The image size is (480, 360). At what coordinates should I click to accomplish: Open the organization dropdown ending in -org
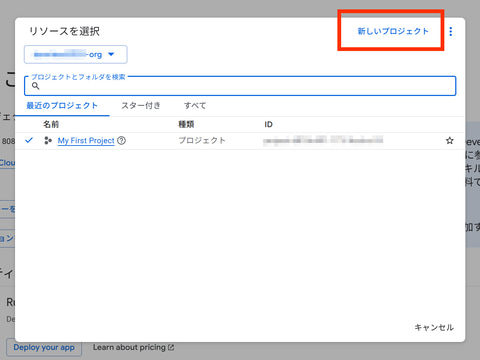[x=76, y=54]
